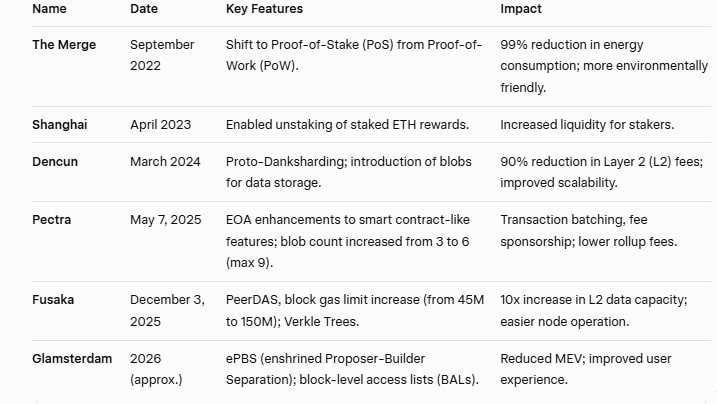Click the Date column header

[143, 9]
